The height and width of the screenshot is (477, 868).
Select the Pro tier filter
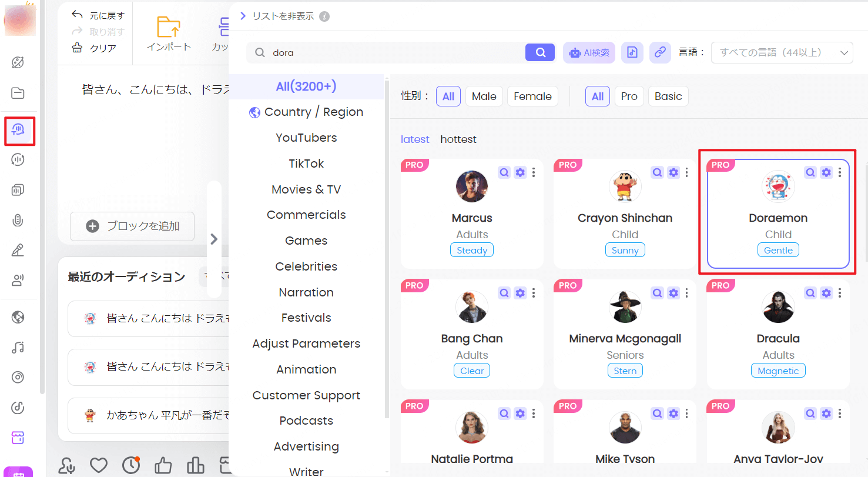629,96
